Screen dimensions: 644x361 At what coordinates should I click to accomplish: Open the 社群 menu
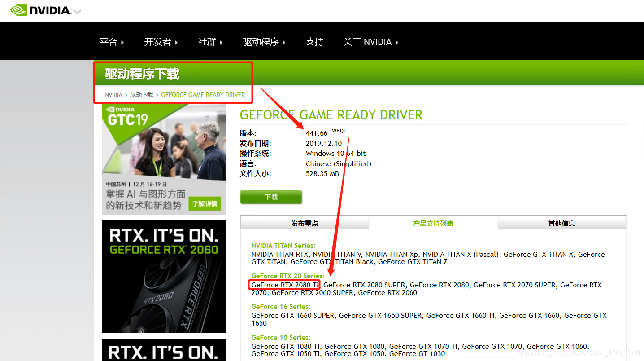[x=210, y=42]
